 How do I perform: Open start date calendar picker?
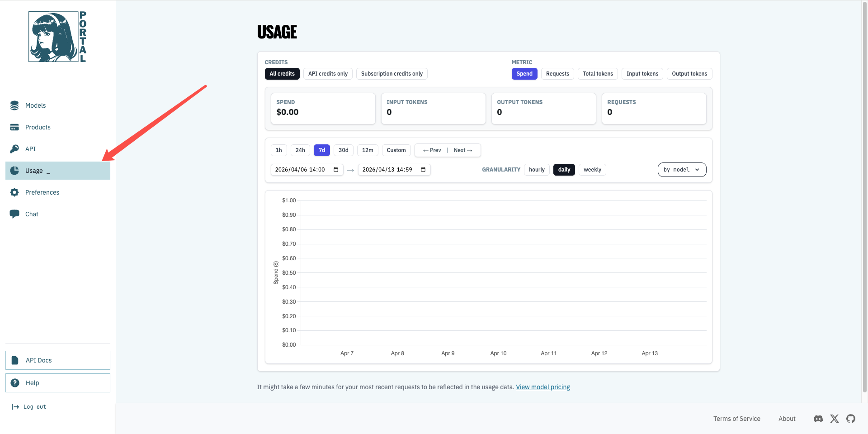click(x=336, y=170)
